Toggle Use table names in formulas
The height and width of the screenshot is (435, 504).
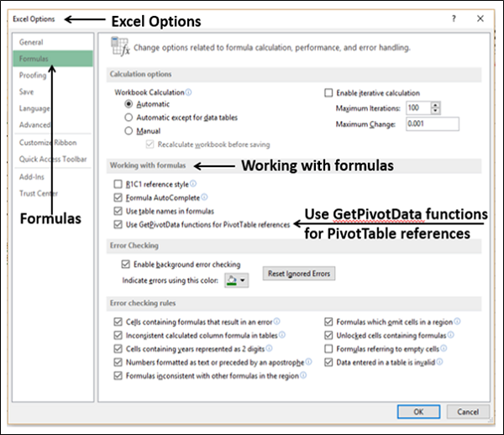pos(118,211)
